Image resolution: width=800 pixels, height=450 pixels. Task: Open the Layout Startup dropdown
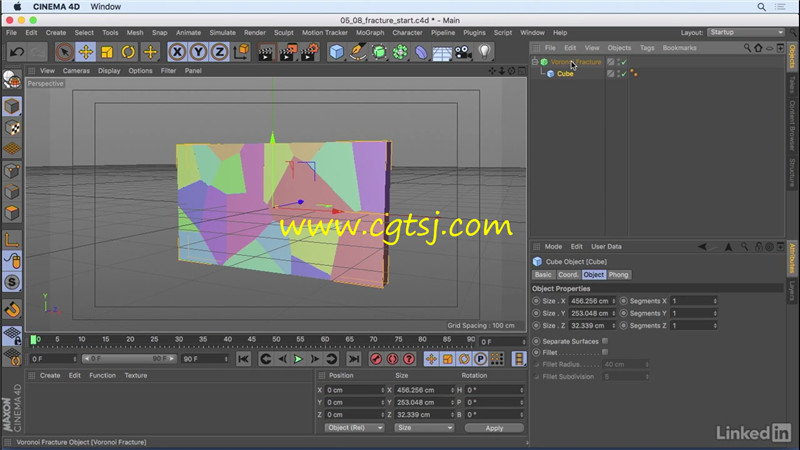[x=746, y=32]
